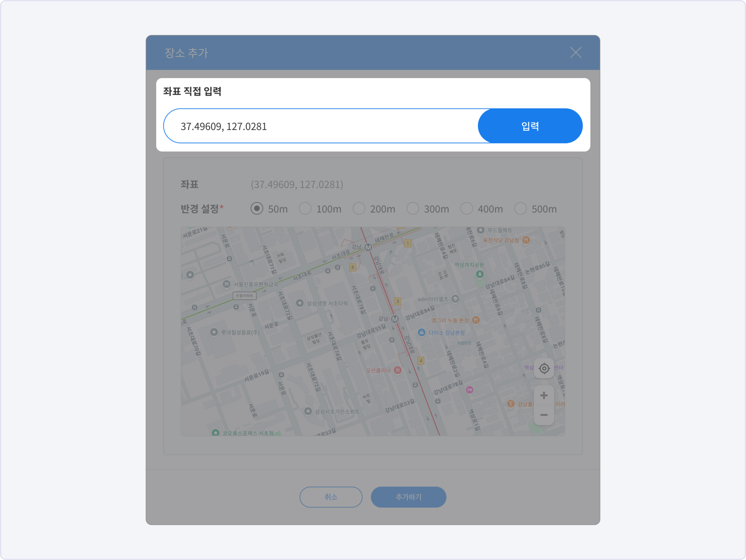Click the 다이소 강남본점 map marker
This screenshot has height=560, width=746.
[x=422, y=332]
